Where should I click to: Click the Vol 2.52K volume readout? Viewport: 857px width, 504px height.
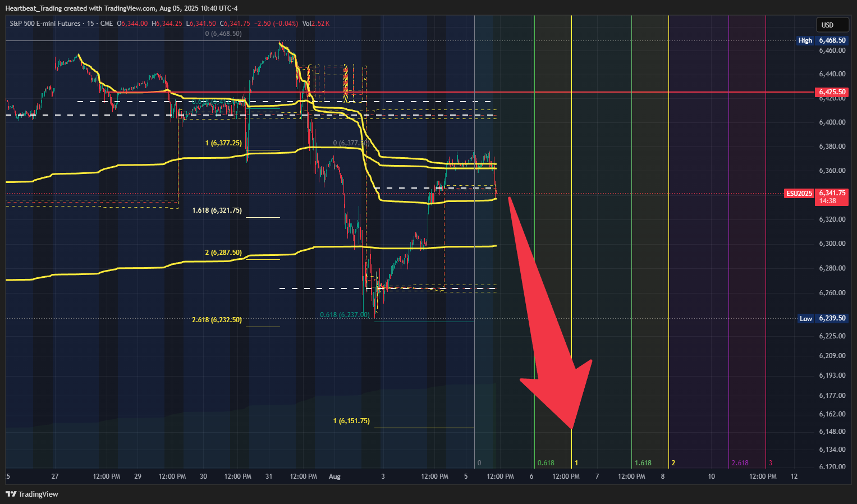tap(316, 24)
